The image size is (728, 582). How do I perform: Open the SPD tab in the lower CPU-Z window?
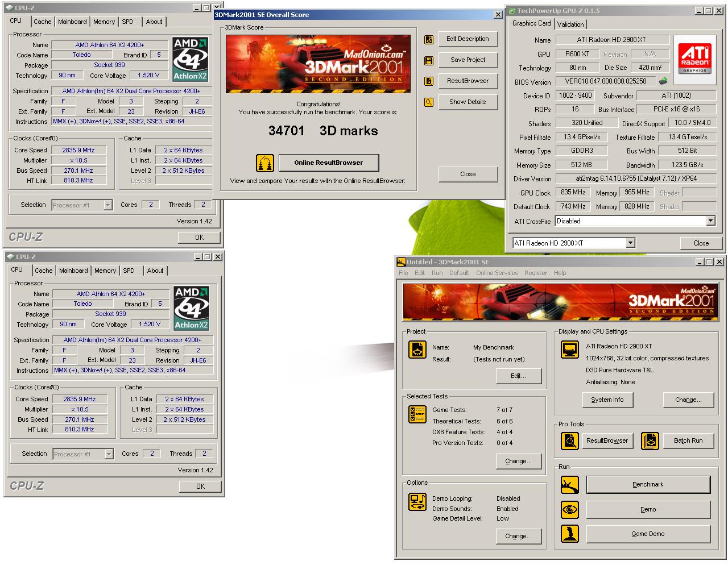pos(129,271)
